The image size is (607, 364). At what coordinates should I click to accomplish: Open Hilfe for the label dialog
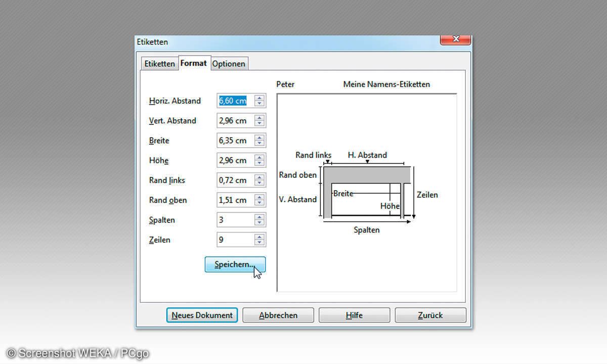click(354, 315)
